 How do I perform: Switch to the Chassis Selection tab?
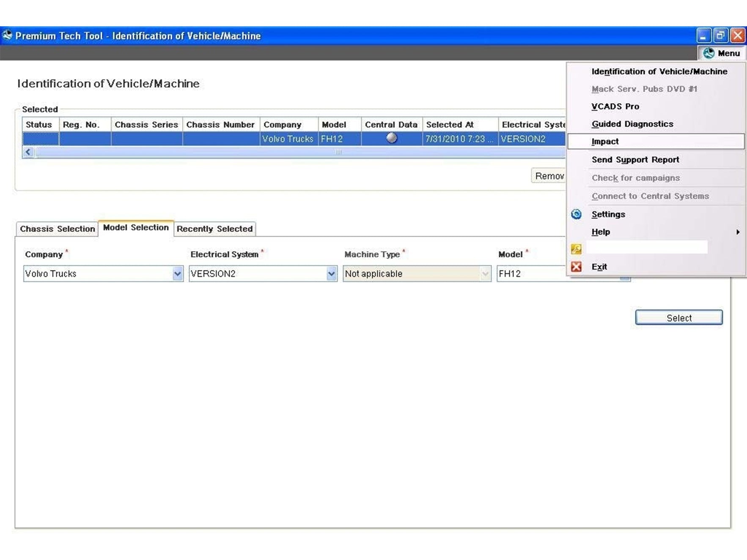(x=58, y=229)
